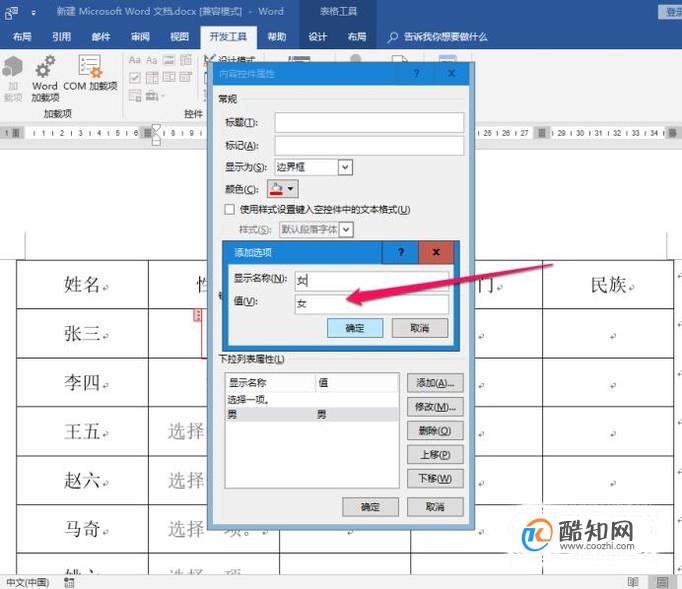The height and width of the screenshot is (589, 682).
Task: Confirm 添加选项 with highlighted 确定 button
Action: [x=355, y=328]
